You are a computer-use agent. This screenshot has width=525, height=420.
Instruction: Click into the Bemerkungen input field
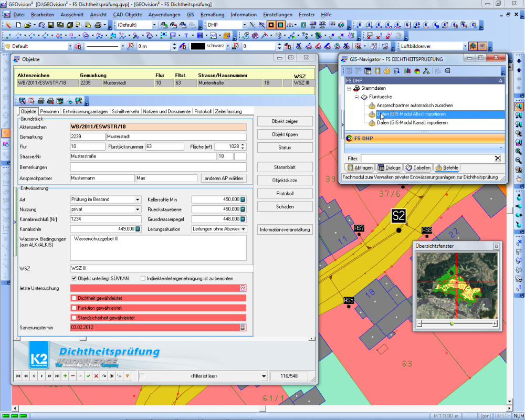click(x=158, y=167)
